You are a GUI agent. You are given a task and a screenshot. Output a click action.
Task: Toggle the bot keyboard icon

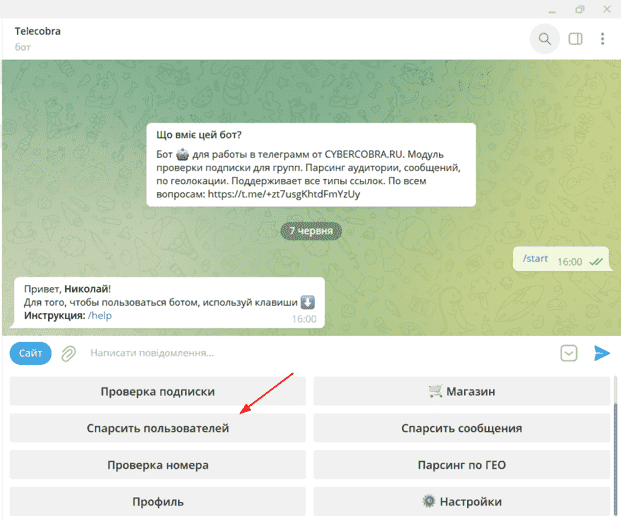(569, 353)
